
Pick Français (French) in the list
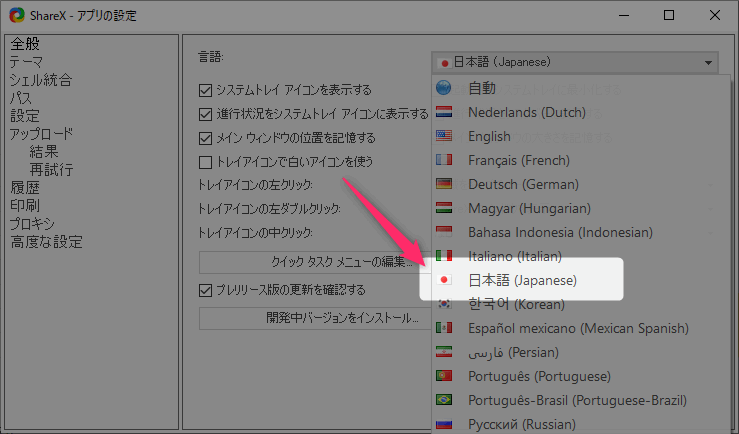tap(582, 160)
